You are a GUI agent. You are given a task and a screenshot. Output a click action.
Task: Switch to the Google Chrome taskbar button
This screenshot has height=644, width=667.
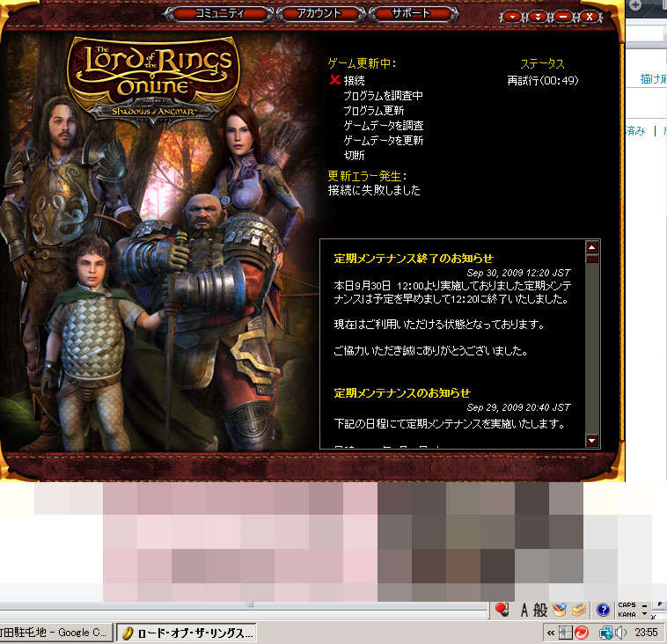(55, 633)
